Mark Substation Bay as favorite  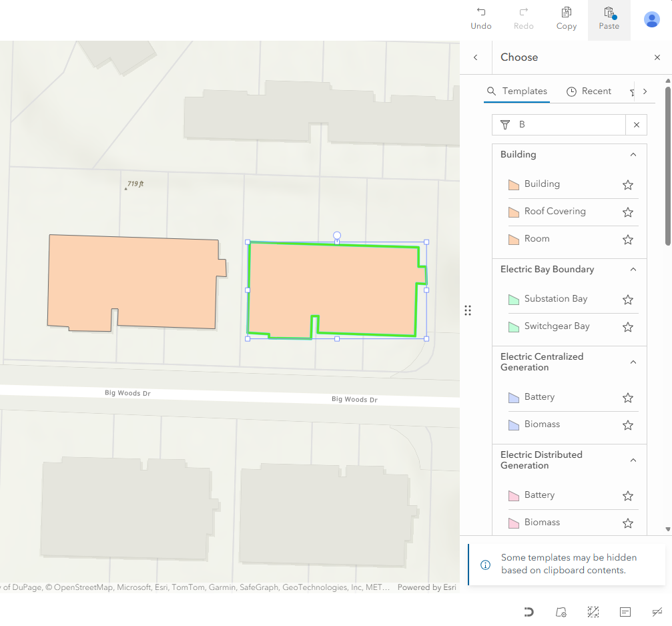627,300
